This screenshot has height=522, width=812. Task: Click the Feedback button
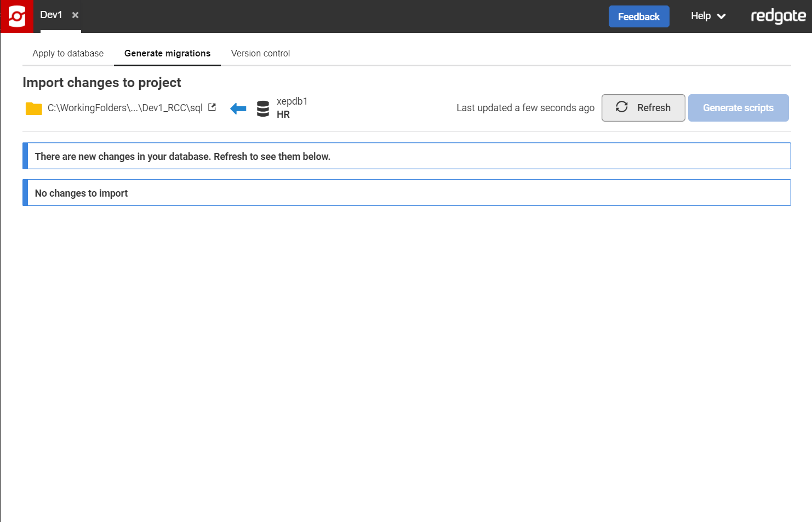click(638, 16)
